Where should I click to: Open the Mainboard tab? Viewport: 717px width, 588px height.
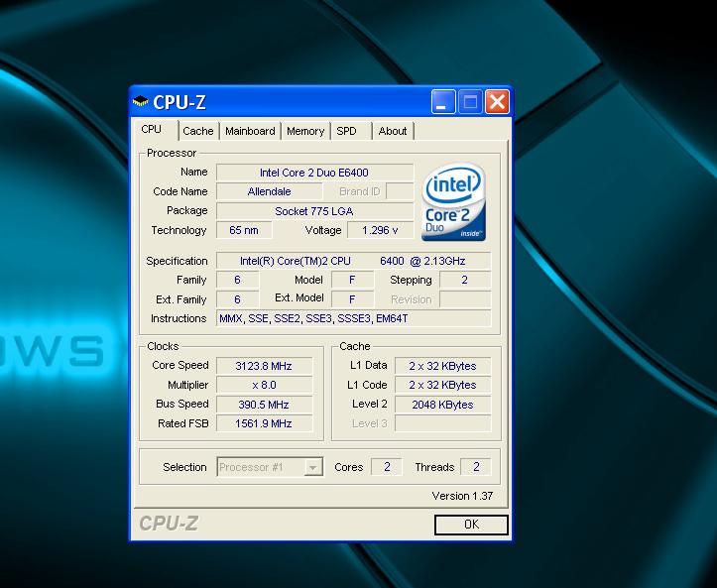coord(250,131)
